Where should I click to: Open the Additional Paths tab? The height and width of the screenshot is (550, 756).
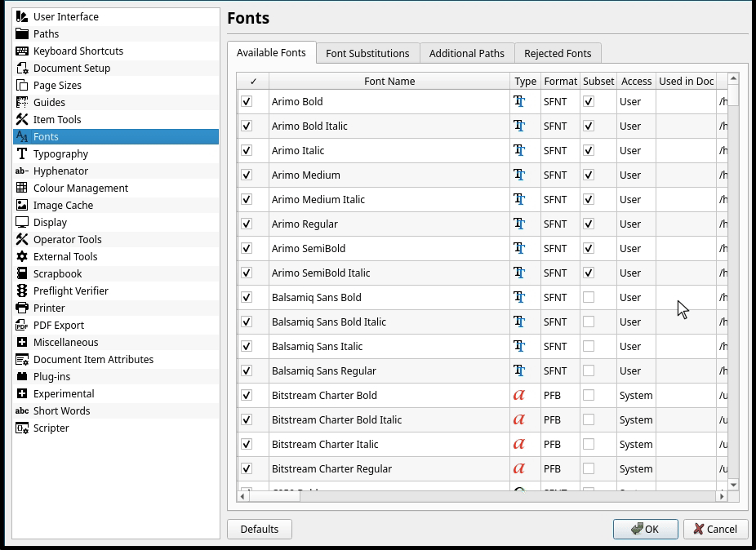point(466,53)
